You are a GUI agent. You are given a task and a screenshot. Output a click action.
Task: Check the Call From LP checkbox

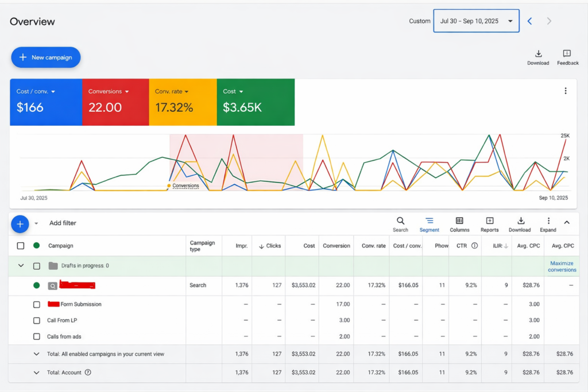click(x=37, y=320)
